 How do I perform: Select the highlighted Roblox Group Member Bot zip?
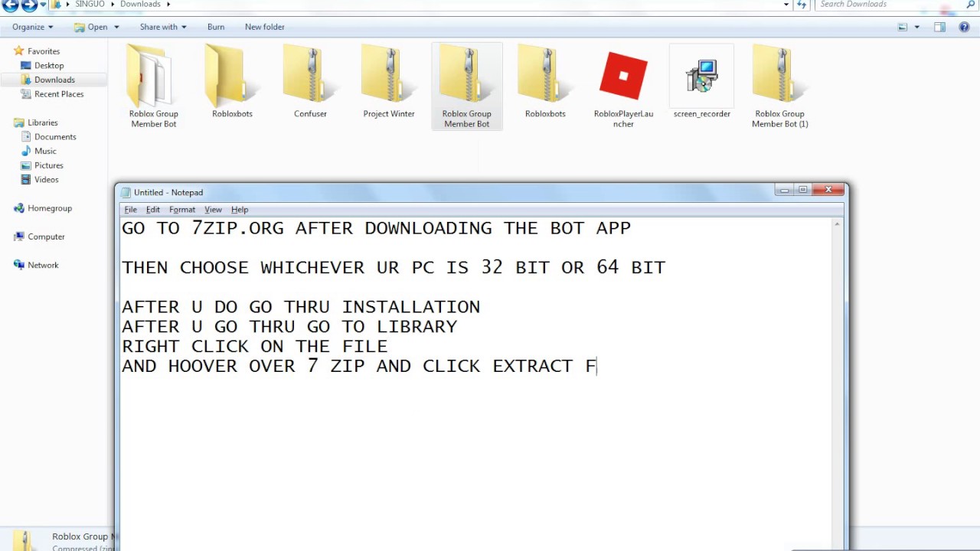coord(467,86)
